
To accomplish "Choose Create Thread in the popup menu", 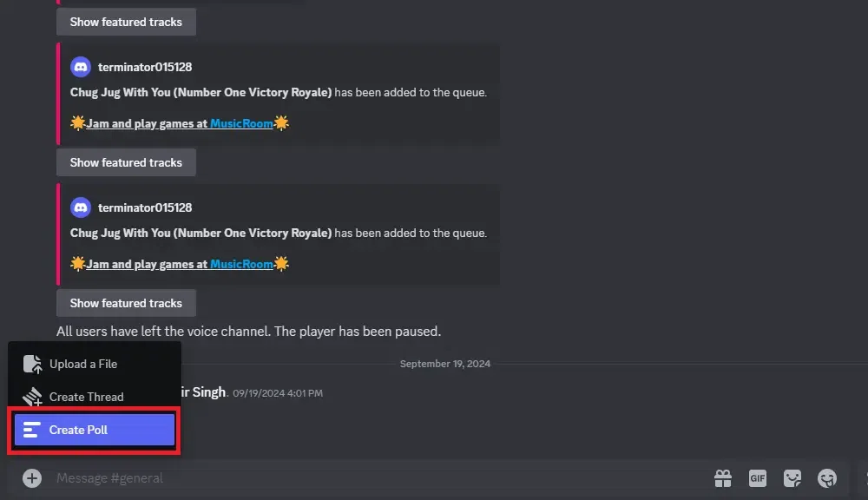I will pyautogui.click(x=86, y=397).
